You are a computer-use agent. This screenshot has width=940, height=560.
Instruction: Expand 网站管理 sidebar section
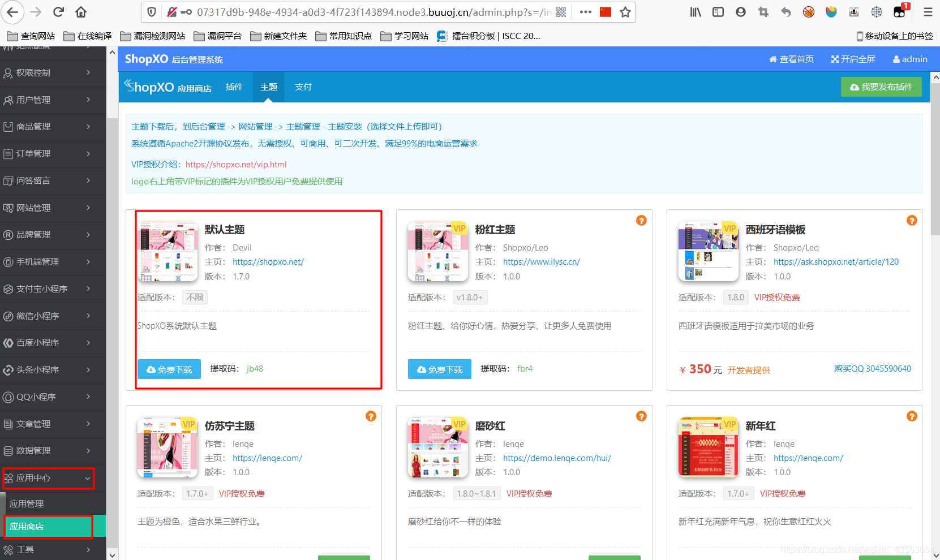click(x=53, y=208)
